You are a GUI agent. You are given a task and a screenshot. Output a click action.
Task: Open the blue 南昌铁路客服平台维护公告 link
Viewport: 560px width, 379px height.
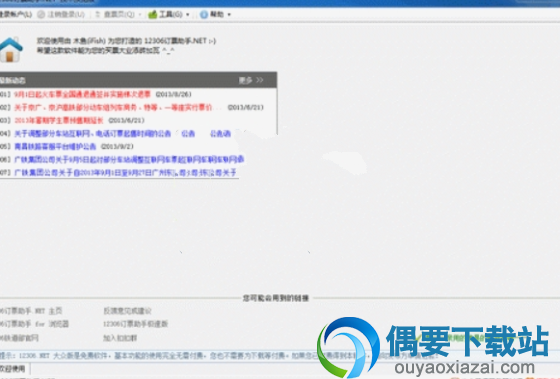point(55,146)
